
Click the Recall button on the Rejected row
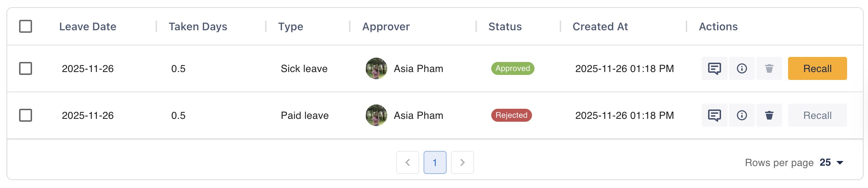(x=817, y=115)
